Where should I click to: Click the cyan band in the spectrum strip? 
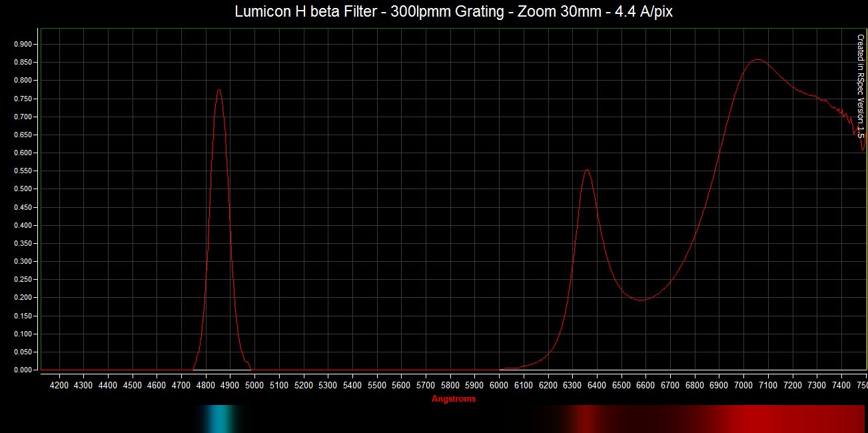(218, 419)
